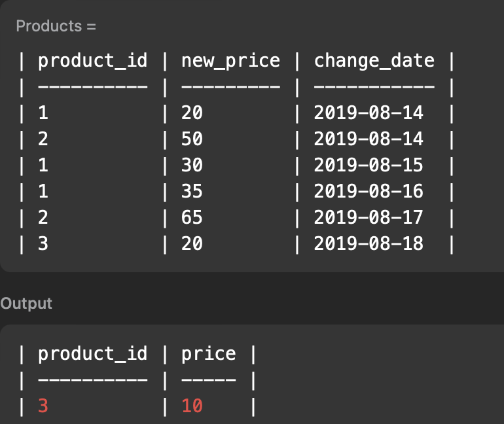Click the new_price column header
The image size is (504, 424).
point(230,61)
